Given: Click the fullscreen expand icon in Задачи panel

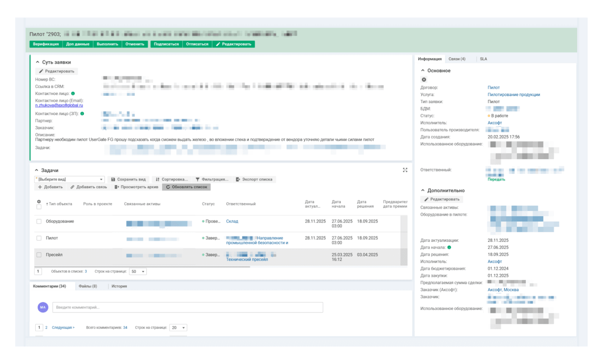Looking at the screenshot, I should [405, 170].
